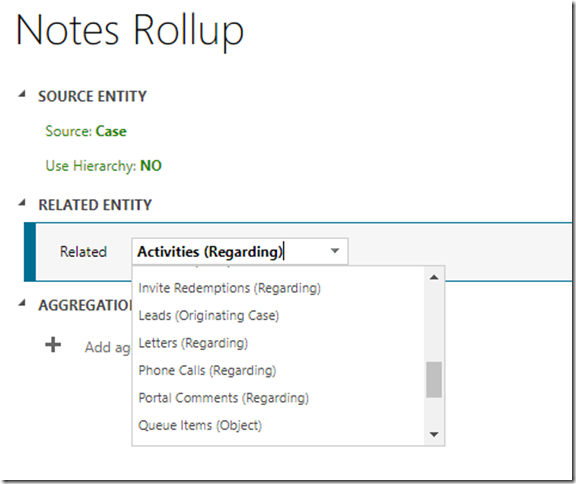The width and height of the screenshot is (576, 484).
Task: Collapse the RELATED ENTITY section triangle
Action: point(22,202)
